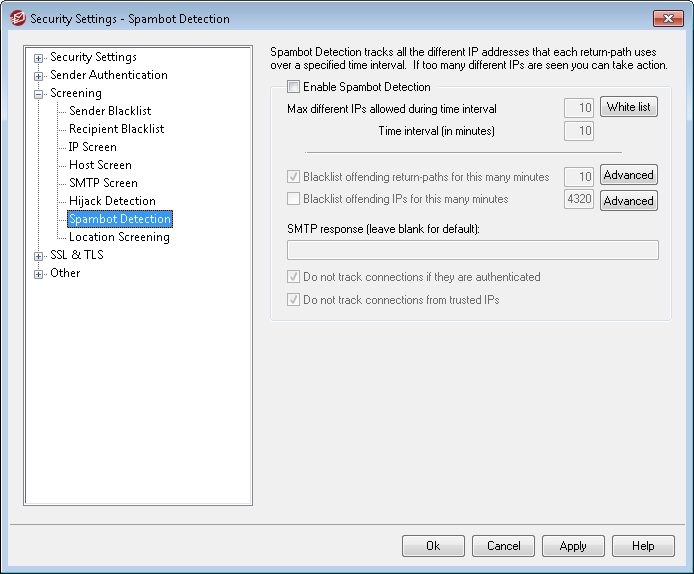Toggle Do not track authenticated connections checkbox
694x574 pixels.
coord(294,277)
